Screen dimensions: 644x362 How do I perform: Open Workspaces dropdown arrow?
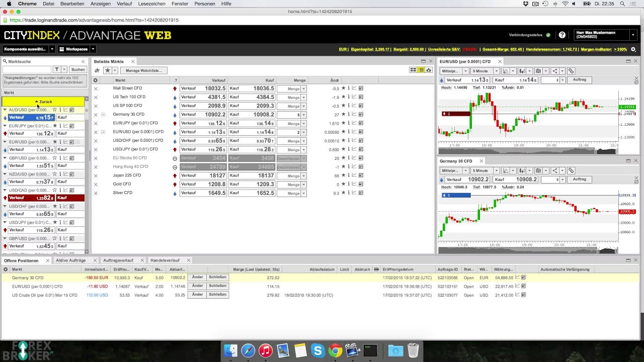pos(93,49)
